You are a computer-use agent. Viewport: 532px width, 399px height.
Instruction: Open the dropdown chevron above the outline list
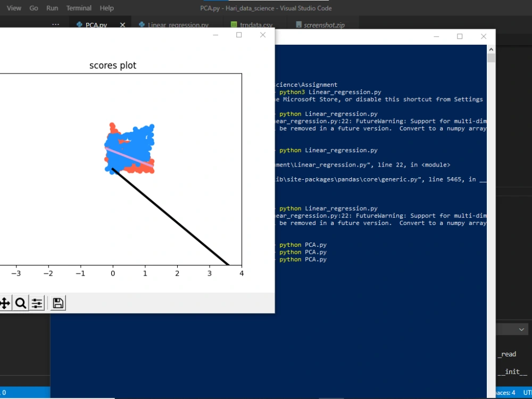(x=521, y=329)
